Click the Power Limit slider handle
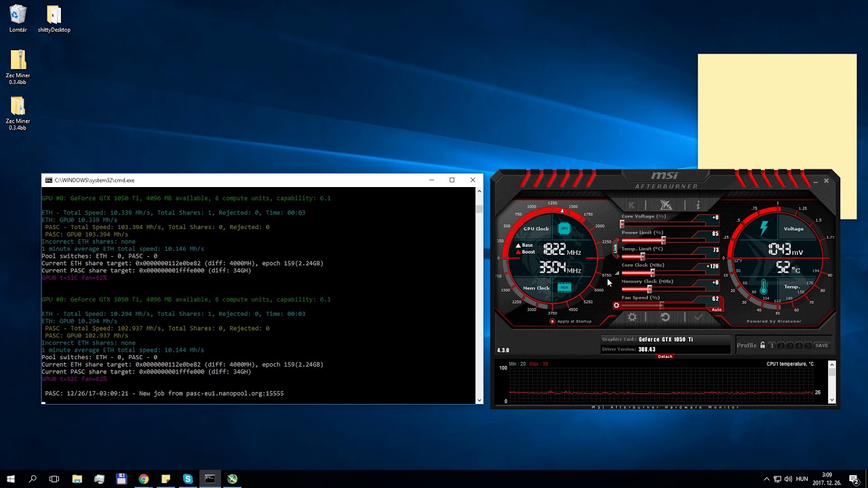 click(663, 240)
